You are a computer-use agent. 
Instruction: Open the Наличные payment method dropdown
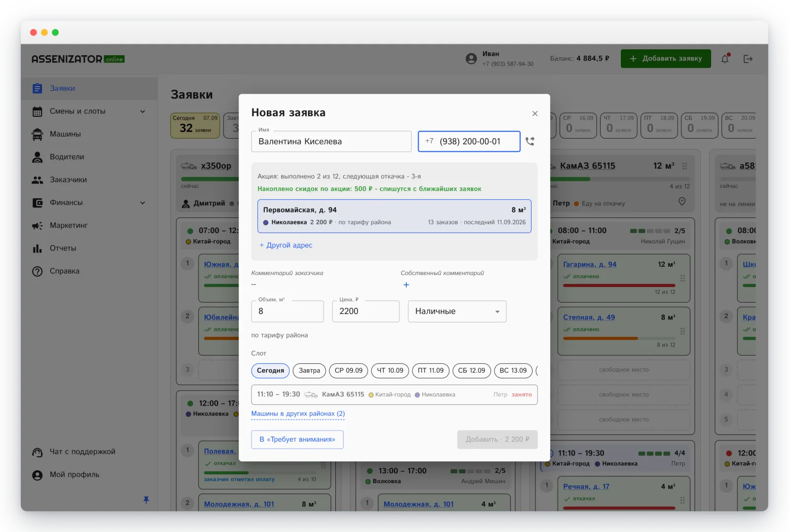pos(457,312)
